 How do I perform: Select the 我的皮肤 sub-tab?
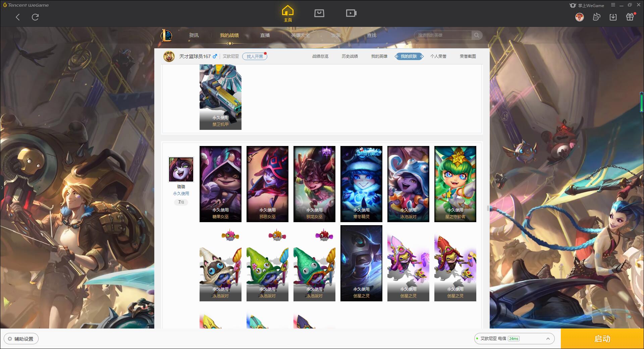point(409,56)
